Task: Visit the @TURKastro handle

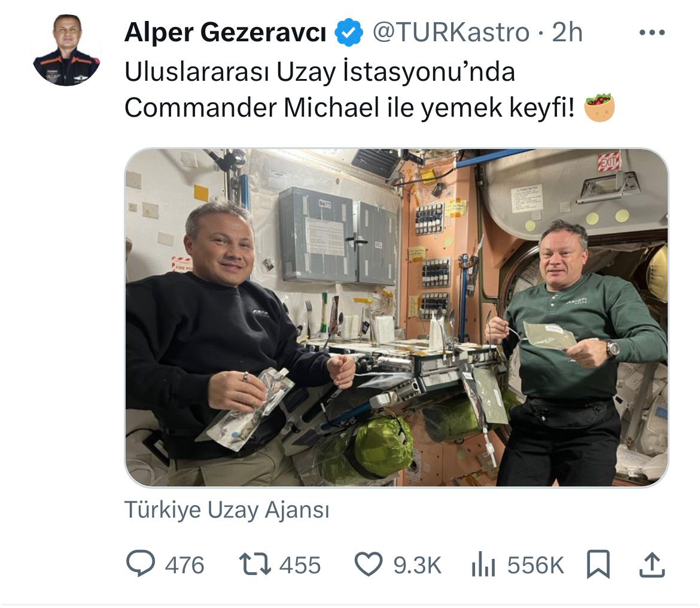Action: pyautogui.click(x=451, y=32)
